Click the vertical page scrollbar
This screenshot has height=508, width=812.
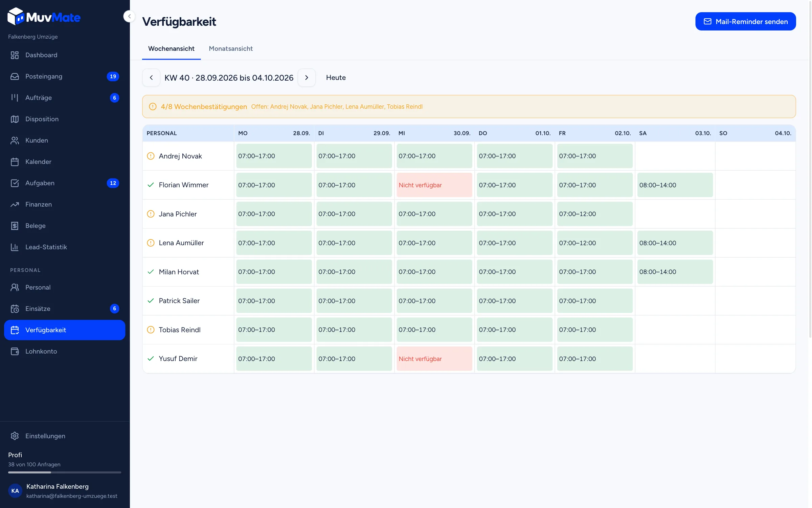tap(810, 169)
